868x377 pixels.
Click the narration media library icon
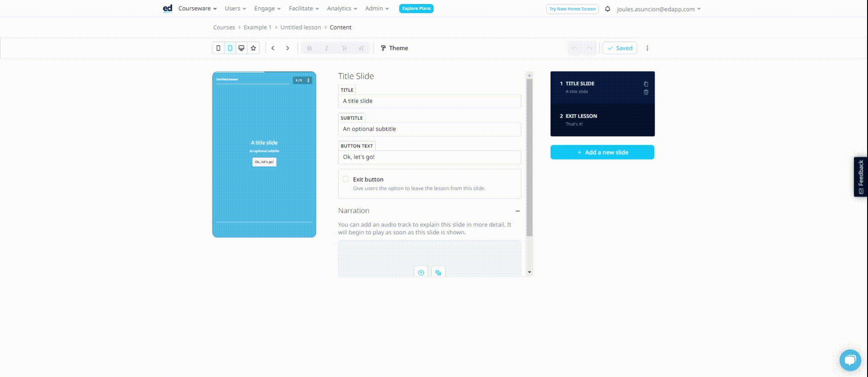tap(438, 272)
